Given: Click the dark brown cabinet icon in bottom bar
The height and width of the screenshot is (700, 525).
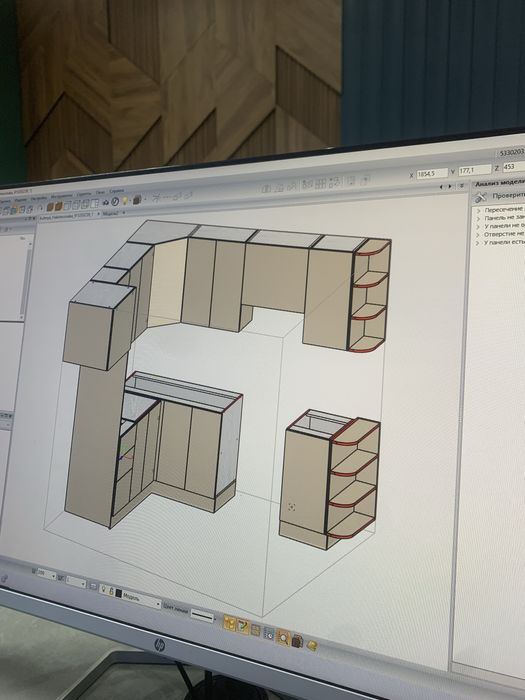Looking at the screenshot, I should pos(297,641).
